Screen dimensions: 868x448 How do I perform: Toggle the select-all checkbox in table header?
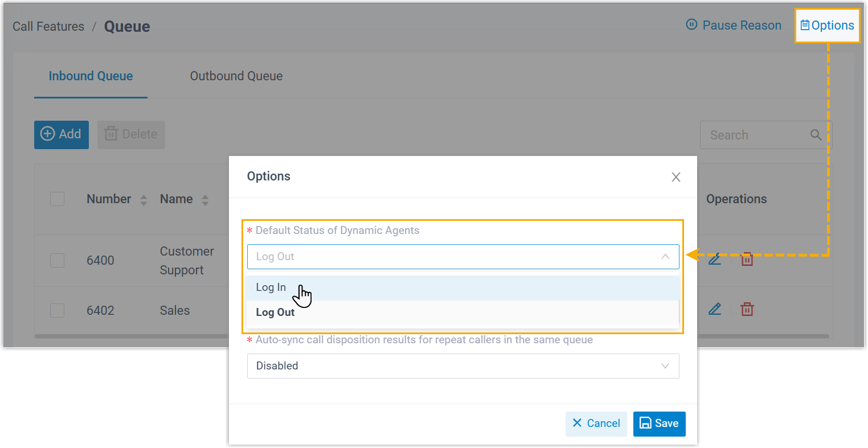(58, 199)
